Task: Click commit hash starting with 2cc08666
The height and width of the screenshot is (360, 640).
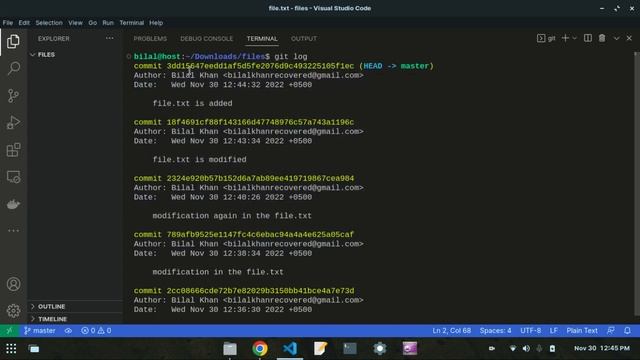Action: click(260, 291)
